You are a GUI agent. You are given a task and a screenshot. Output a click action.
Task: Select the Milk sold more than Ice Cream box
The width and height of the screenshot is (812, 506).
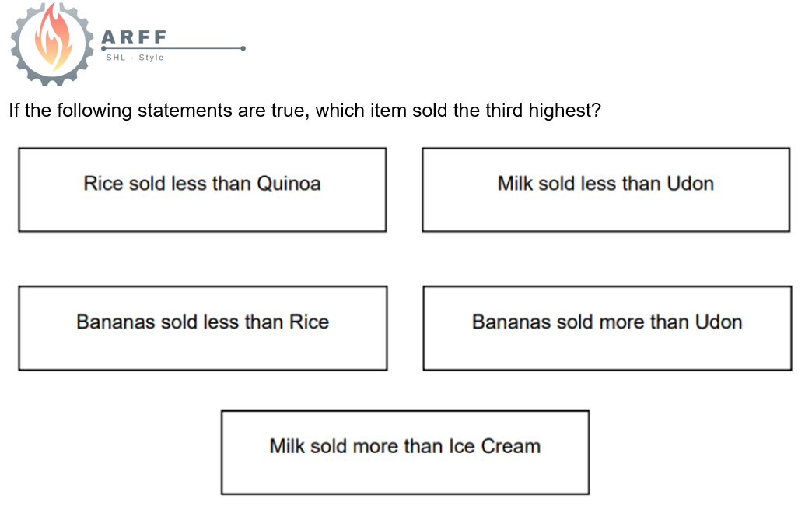click(x=405, y=452)
